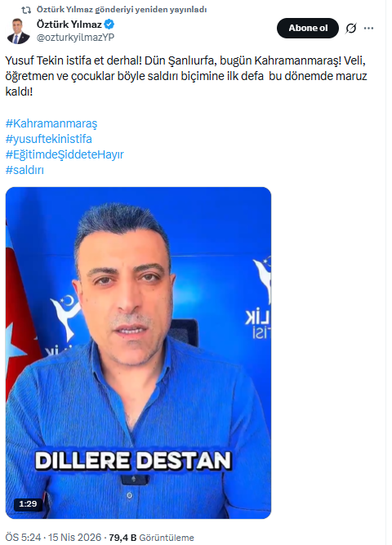Image resolution: width=392 pixels, height=545 pixels.
Task: Click the repost arrows icon at top
Action: click(x=26, y=10)
